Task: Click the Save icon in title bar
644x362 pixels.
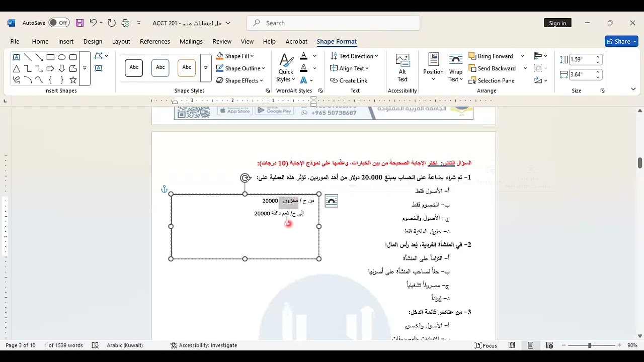Action: 79,23
